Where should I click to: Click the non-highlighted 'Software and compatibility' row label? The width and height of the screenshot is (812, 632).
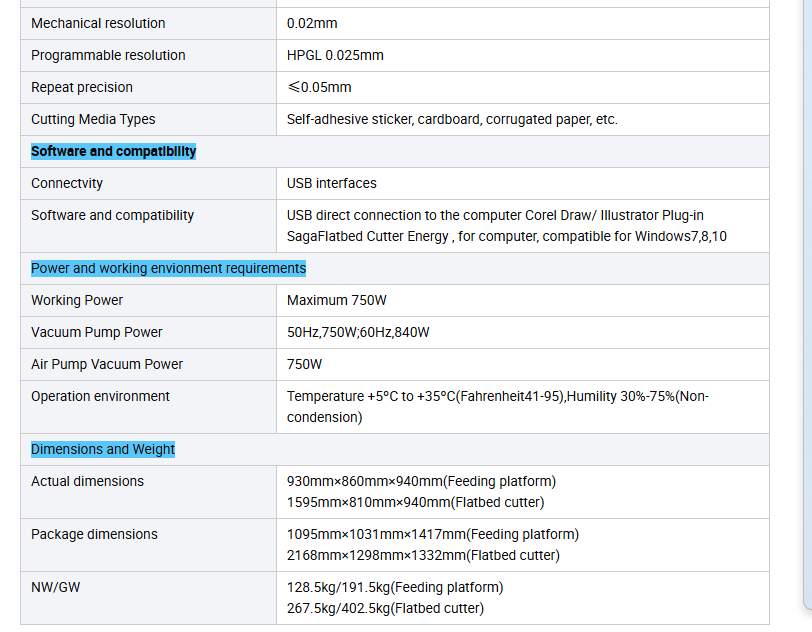pos(112,215)
